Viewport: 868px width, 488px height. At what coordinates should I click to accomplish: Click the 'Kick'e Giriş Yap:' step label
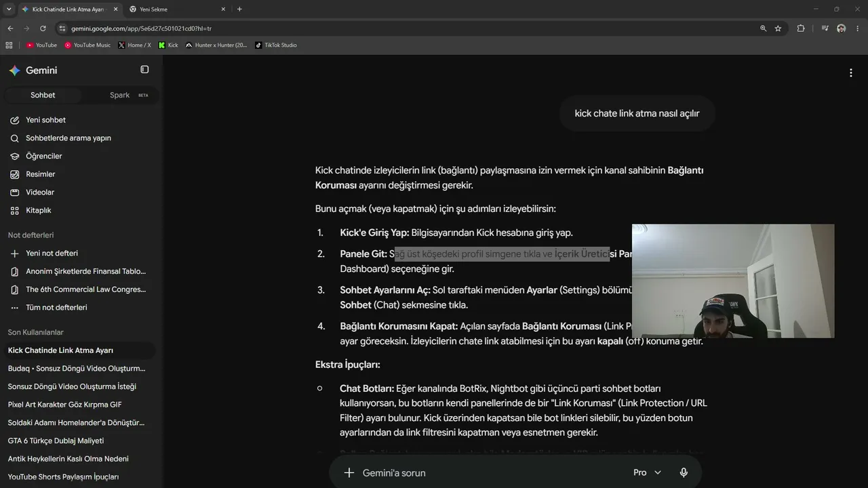374,232
